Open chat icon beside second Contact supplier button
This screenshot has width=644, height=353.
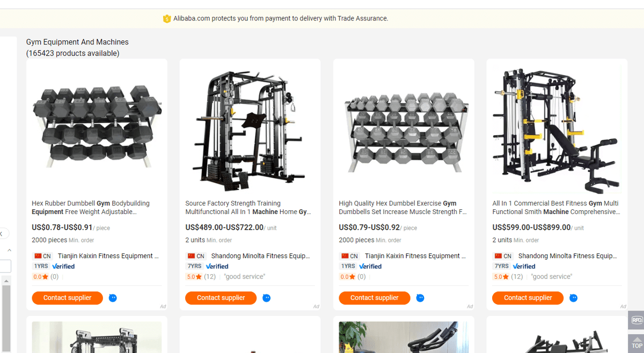pyautogui.click(x=266, y=298)
